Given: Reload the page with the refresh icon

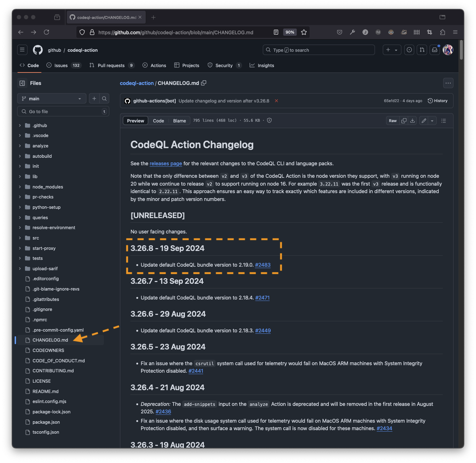Looking at the screenshot, I should [46, 32].
